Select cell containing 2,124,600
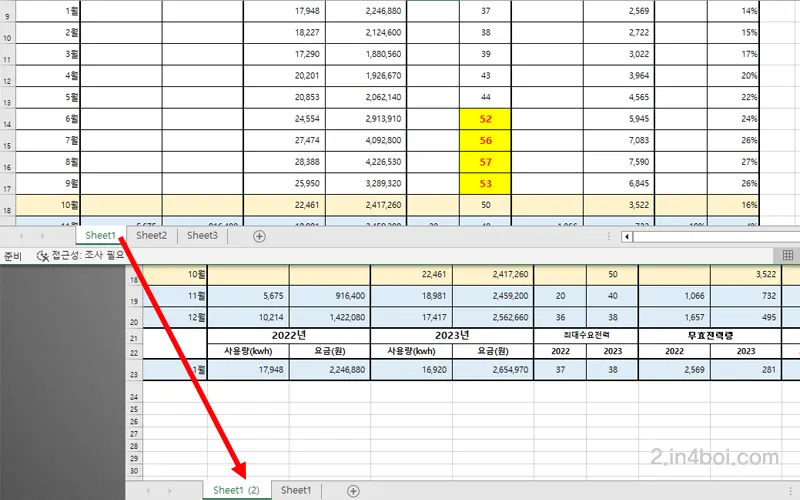Screen dimensions: 800x500 (x=366, y=33)
